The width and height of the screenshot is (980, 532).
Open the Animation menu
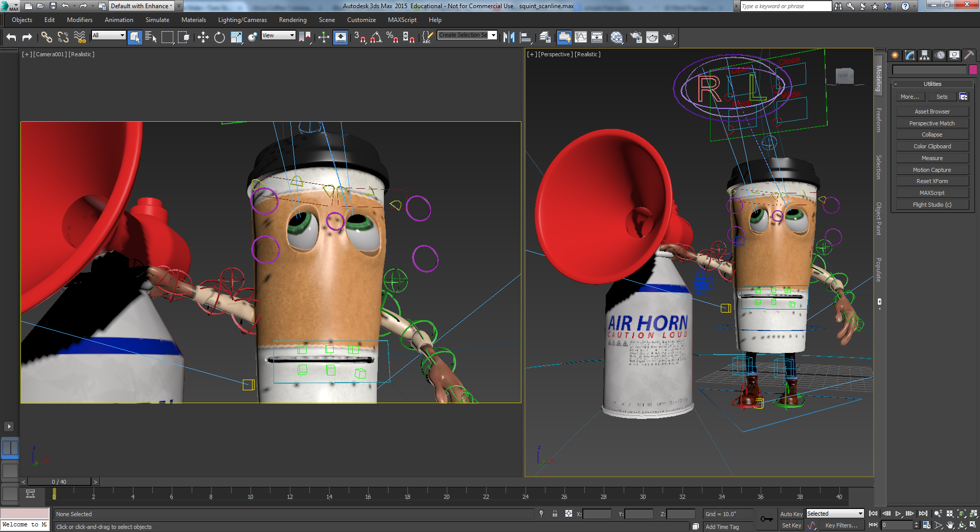[x=119, y=20]
